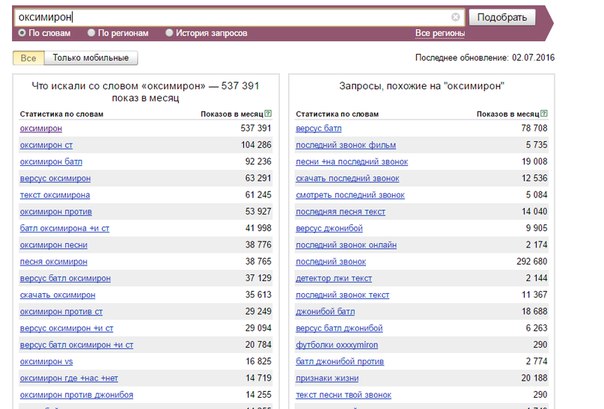Open the 'версус оксимирон' keyword link
The height and width of the screenshot is (409, 604).
coord(55,178)
